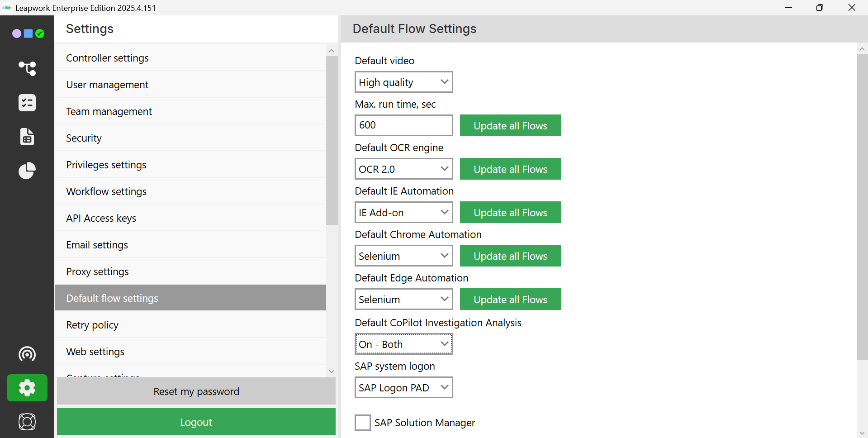Open the Default OCR engine dropdown

[x=403, y=169]
